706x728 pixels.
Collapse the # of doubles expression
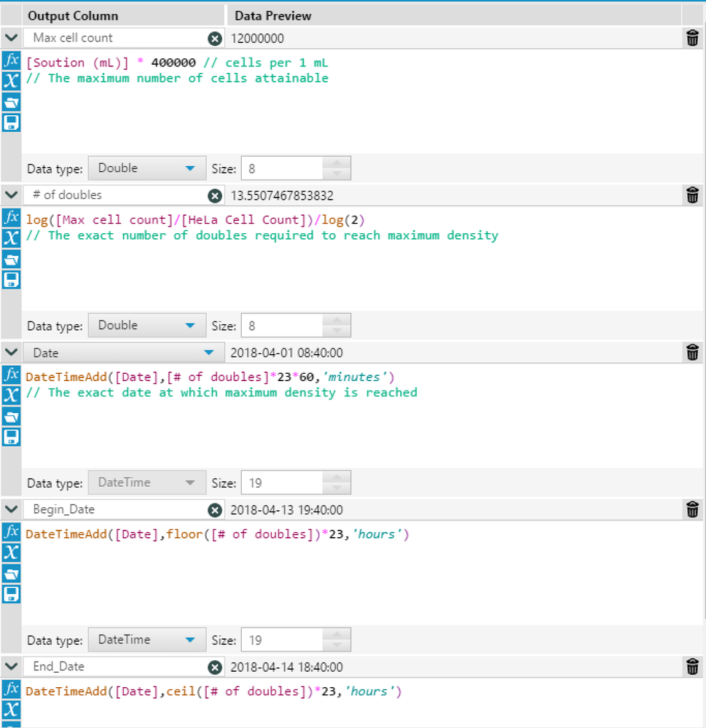pos(11,195)
